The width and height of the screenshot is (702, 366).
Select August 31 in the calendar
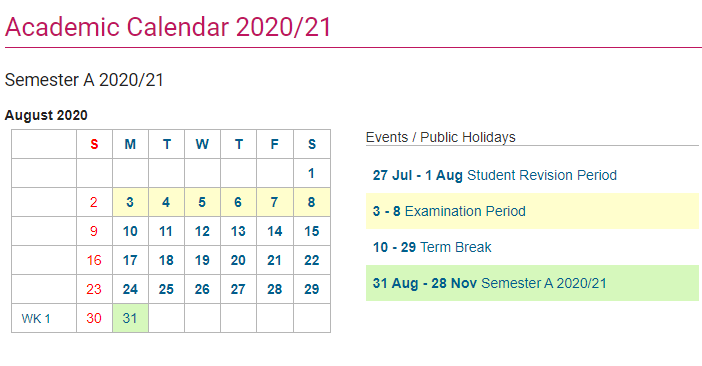[130, 318]
